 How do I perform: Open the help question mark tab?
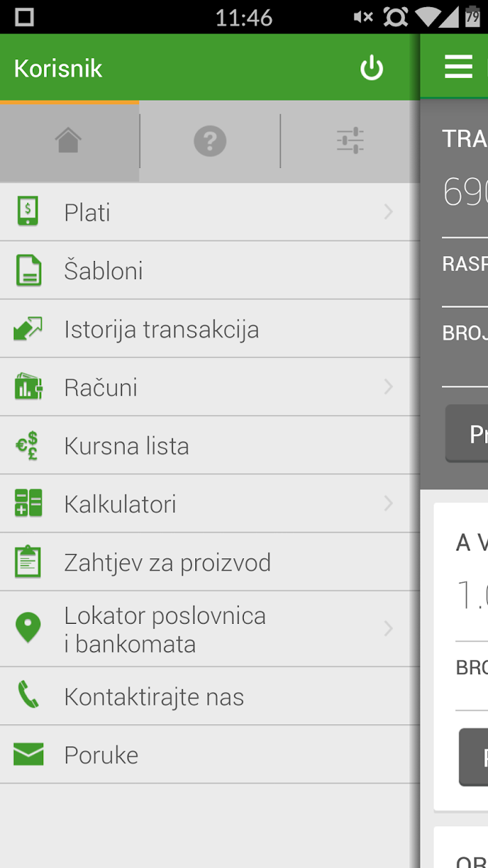(210, 141)
